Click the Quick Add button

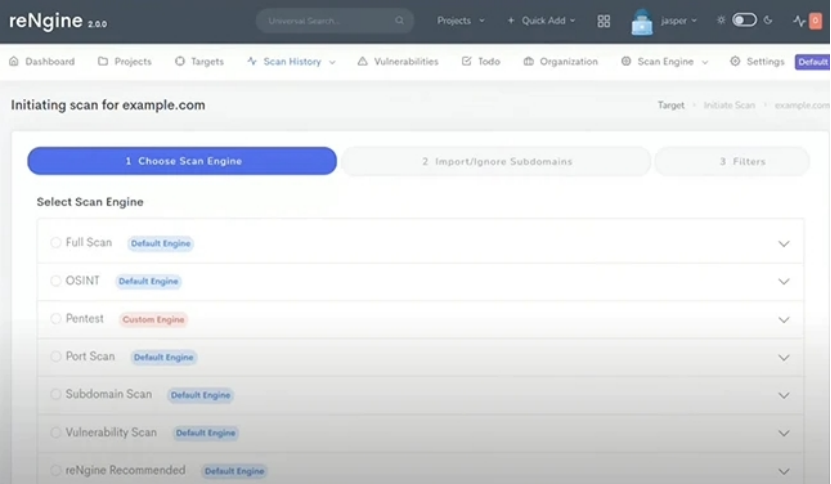pos(541,21)
